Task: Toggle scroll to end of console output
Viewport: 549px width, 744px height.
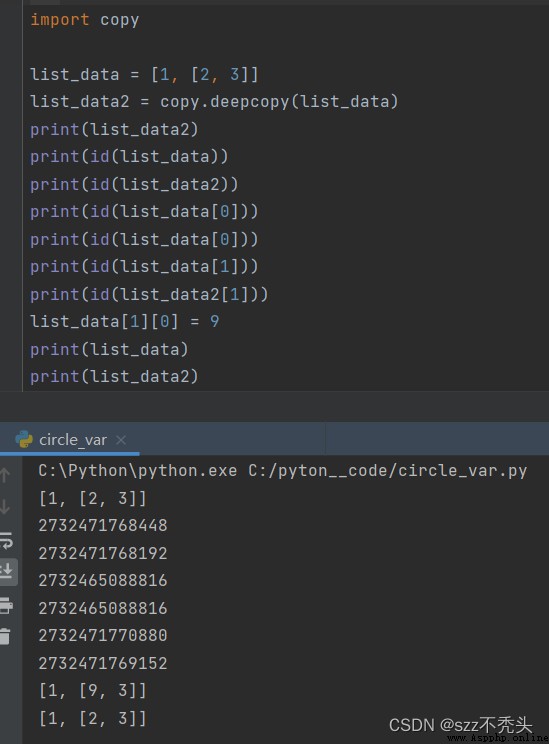Action: coord(7,571)
